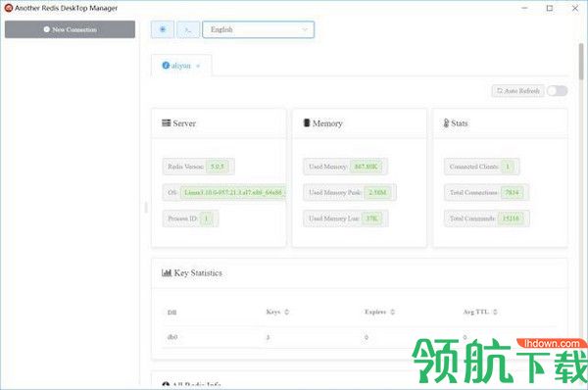Viewport: 588px width, 390px height.
Task: Sort the table by Expires column
Action: [x=393, y=312]
